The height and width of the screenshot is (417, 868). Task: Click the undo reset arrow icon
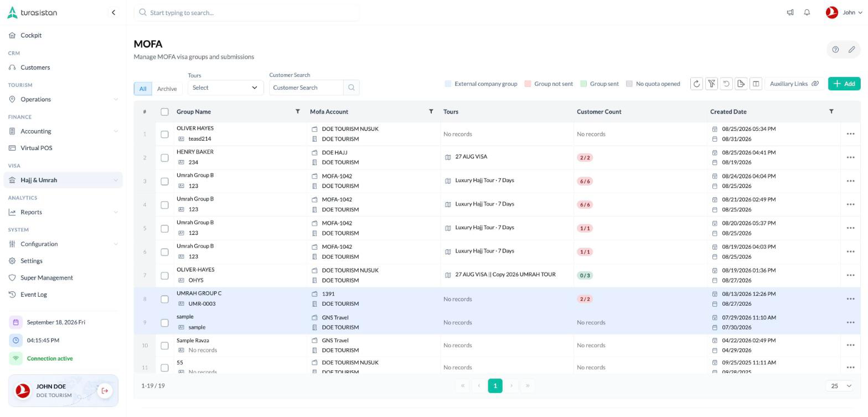point(726,84)
